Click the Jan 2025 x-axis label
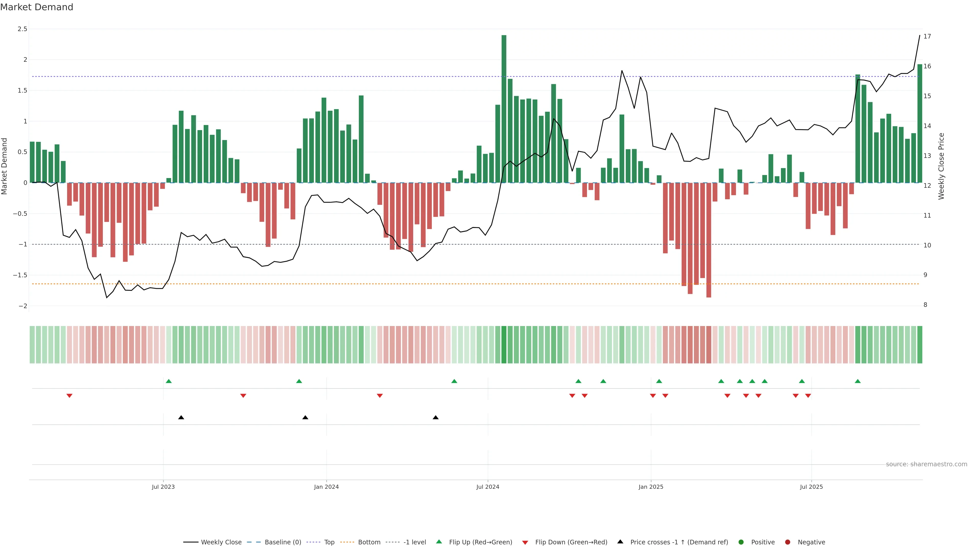Screen dimensions: 980x551 click(651, 487)
